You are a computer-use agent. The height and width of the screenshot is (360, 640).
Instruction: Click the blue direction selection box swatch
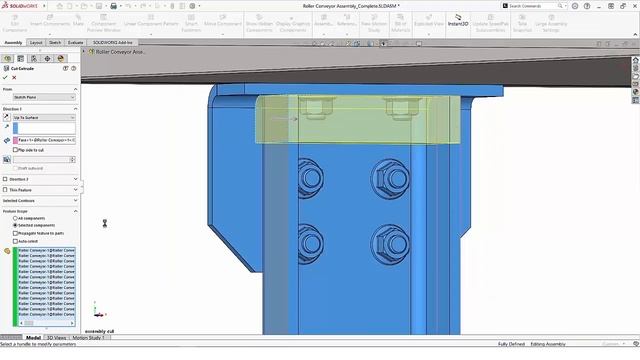coord(16,128)
